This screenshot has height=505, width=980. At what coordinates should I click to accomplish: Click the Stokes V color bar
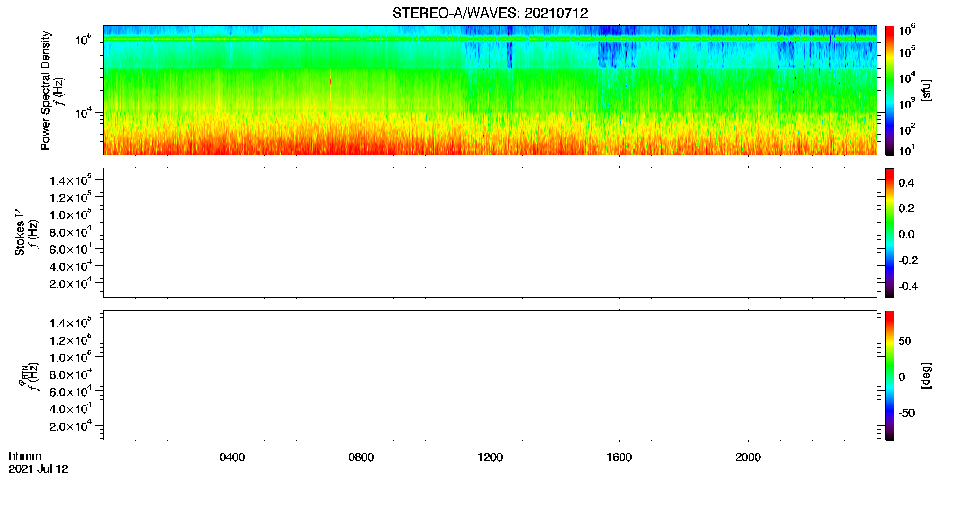click(x=889, y=233)
